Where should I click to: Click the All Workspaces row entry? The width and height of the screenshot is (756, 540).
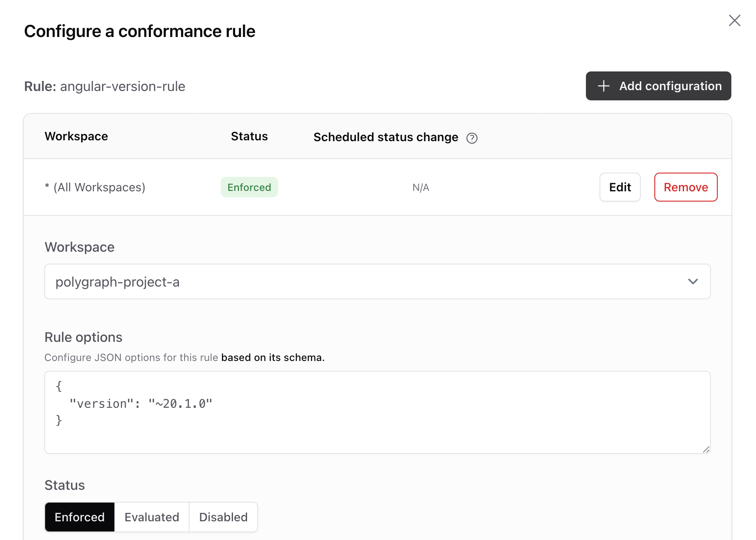click(96, 187)
